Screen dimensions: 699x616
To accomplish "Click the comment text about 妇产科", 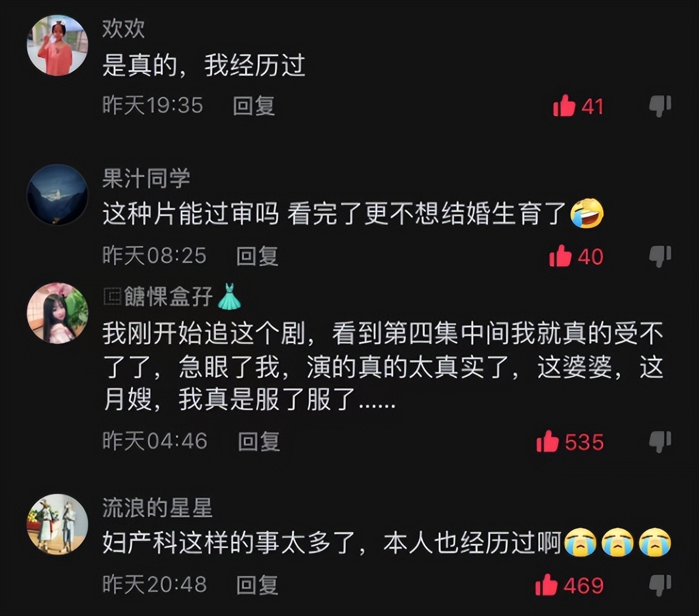I will (x=387, y=543).
